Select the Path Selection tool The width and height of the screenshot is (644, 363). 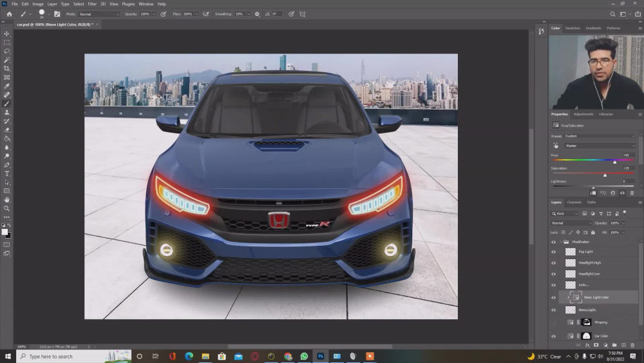[6, 182]
